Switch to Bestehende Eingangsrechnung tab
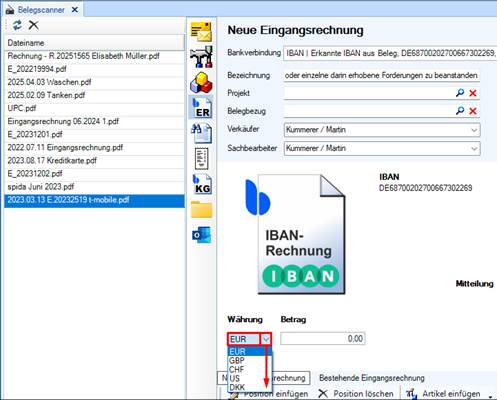497x400 pixels. 372,378
